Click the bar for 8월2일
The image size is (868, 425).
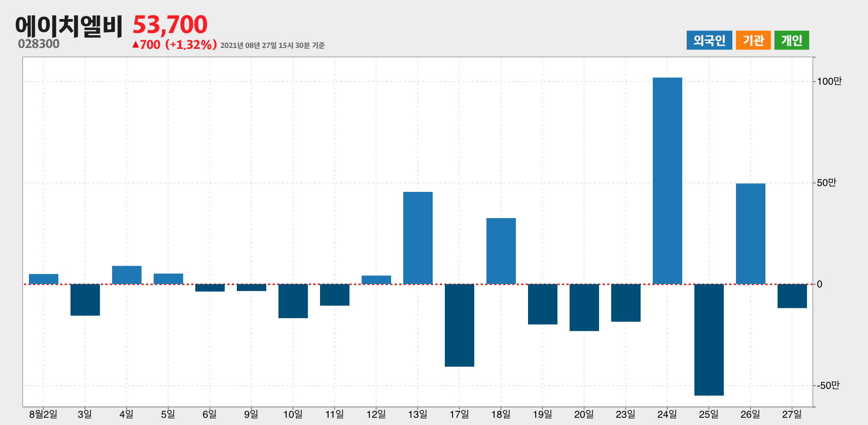point(43,279)
